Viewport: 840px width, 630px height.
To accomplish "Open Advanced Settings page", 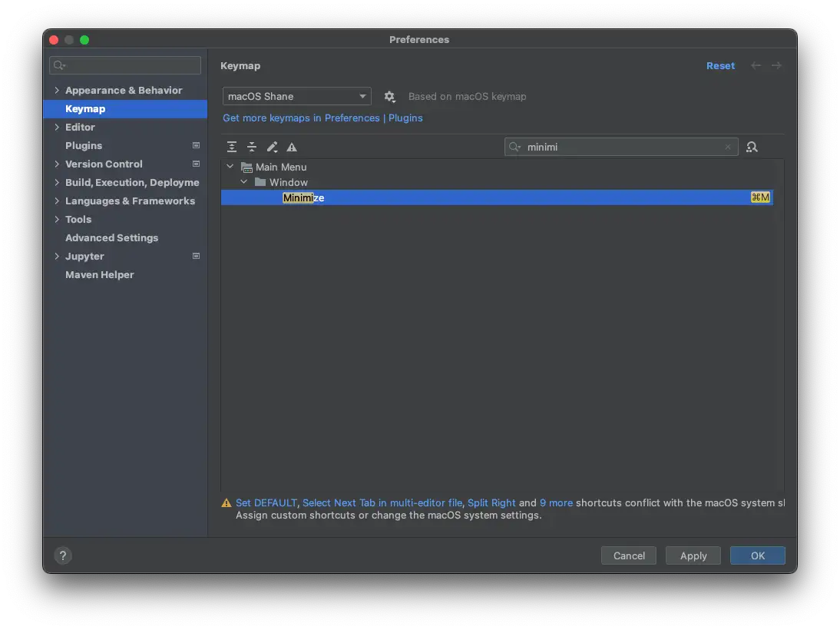I will point(111,237).
